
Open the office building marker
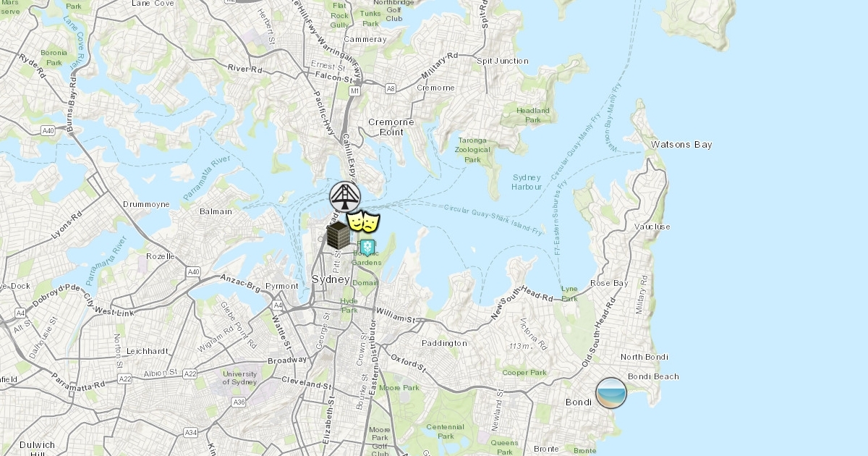point(339,236)
